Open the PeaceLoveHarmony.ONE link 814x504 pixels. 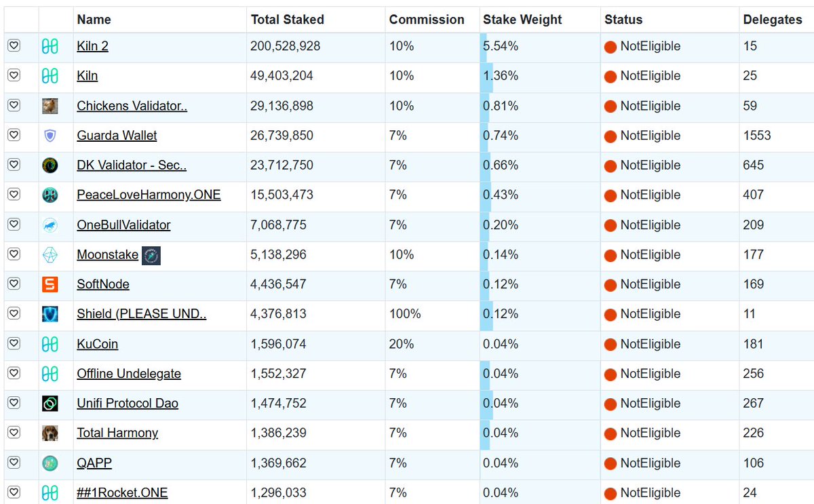149,195
